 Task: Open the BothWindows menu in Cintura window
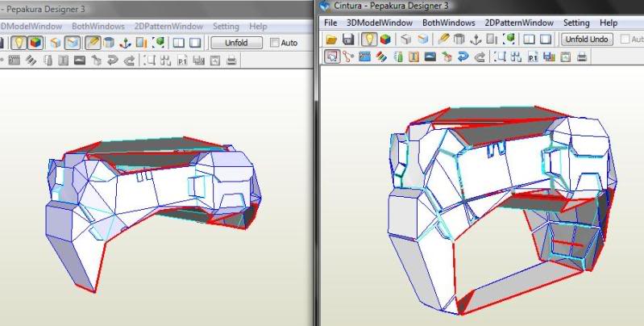tap(448, 23)
